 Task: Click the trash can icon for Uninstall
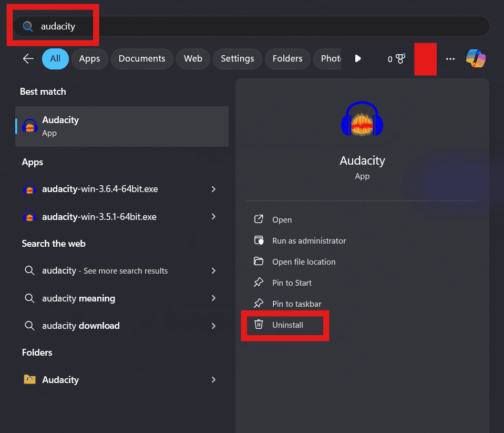tap(259, 324)
